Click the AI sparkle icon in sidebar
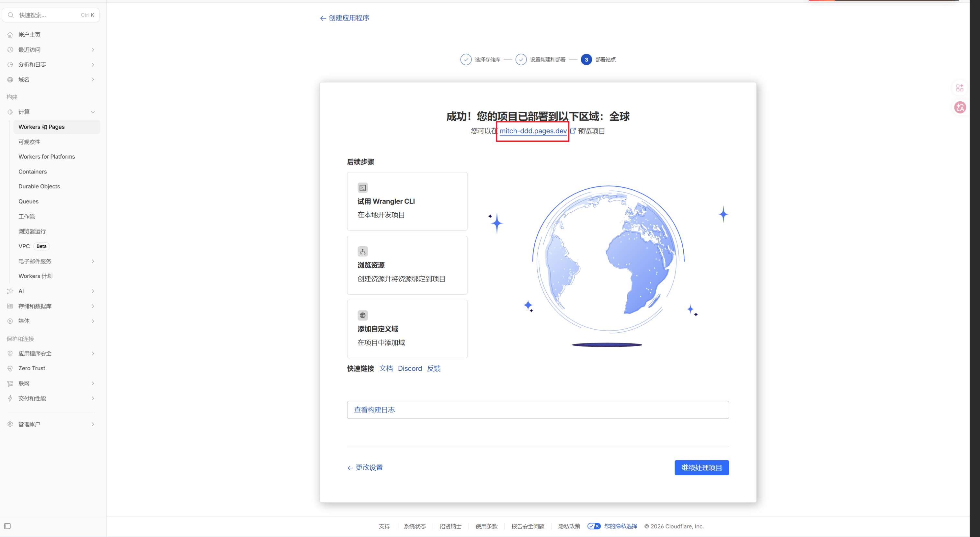This screenshot has width=980, height=537. pos(10,291)
